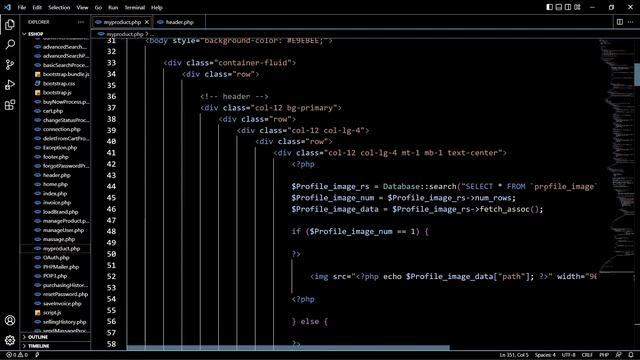Image resolution: width=640 pixels, height=360 pixels.
Task: Open File menu
Action: click(22, 7)
